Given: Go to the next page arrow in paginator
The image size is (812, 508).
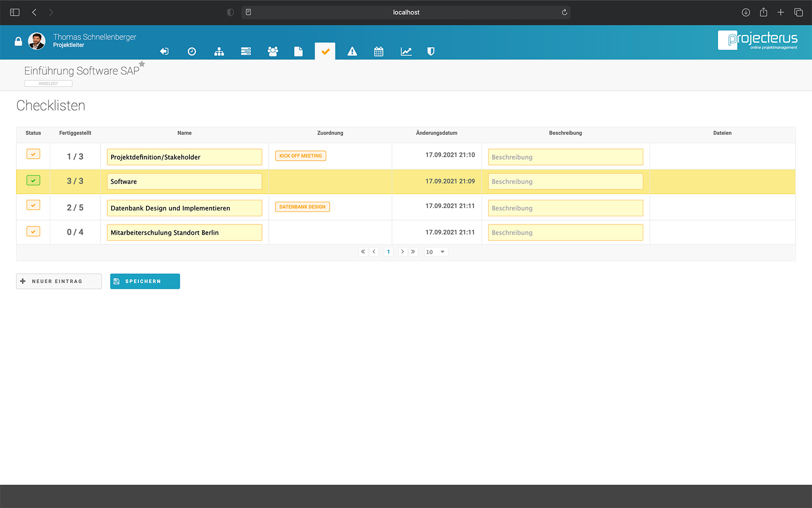Looking at the screenshot, I should (x=402, y=252).
